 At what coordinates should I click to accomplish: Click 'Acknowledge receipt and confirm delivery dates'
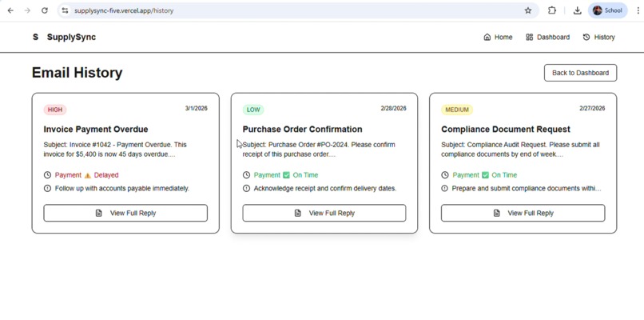(x=325, y=189)
